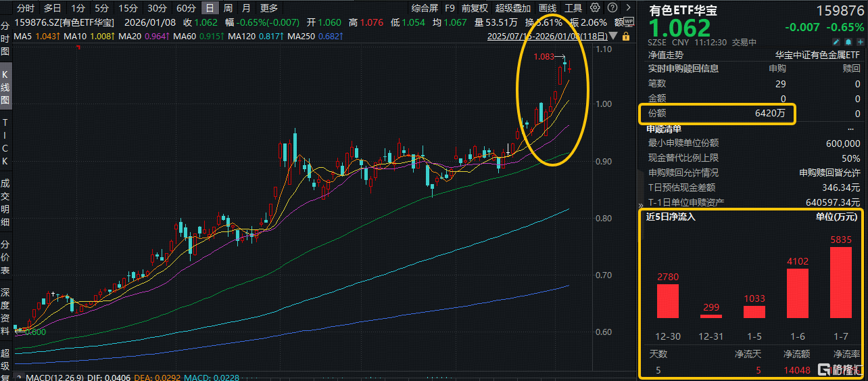This screenshot has height=381, width=868.
Task: Open the 综合屏 view
Action: coord(425,8)
